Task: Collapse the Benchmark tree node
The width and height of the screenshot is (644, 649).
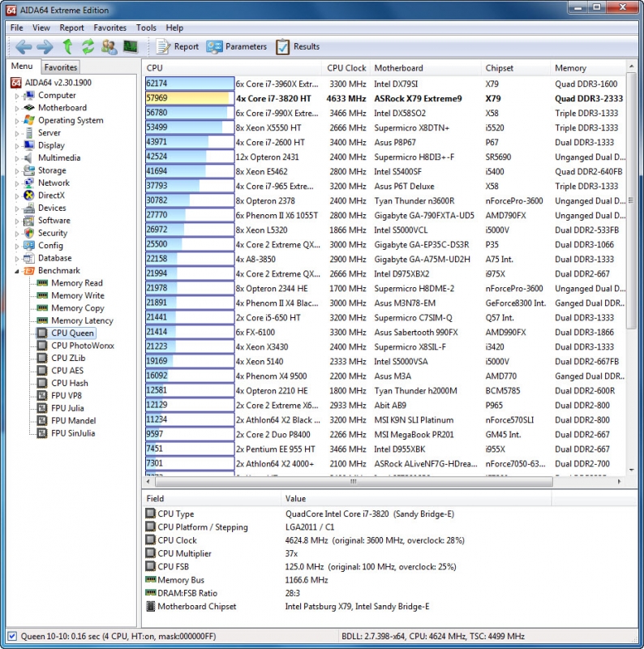Action: click(x=16, y=271)
